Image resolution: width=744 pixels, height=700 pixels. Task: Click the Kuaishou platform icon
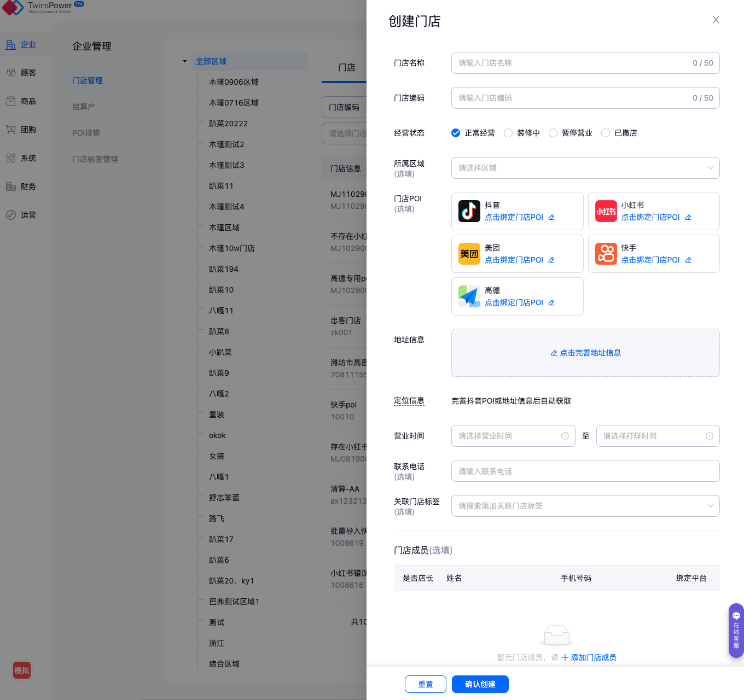pos(606,254)
